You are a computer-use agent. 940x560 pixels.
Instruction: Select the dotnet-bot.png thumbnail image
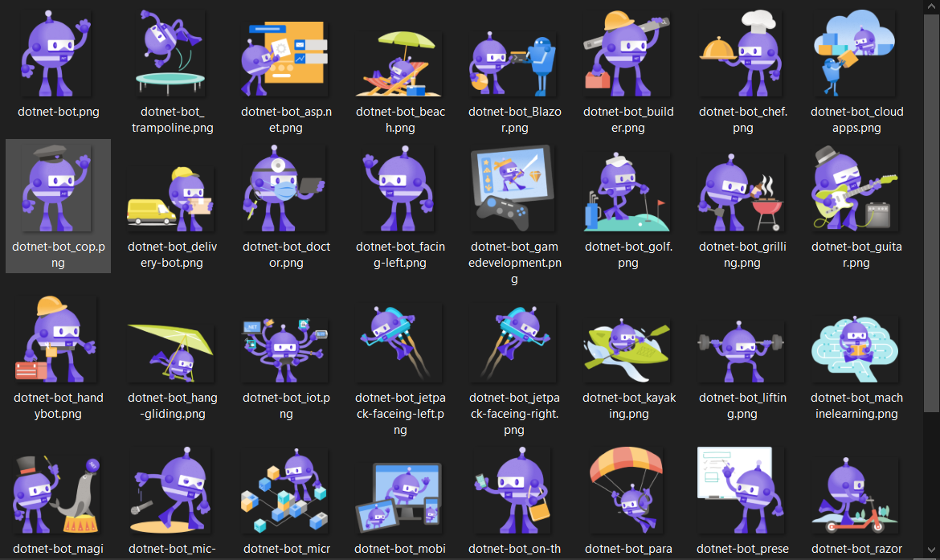coord(57,53)
